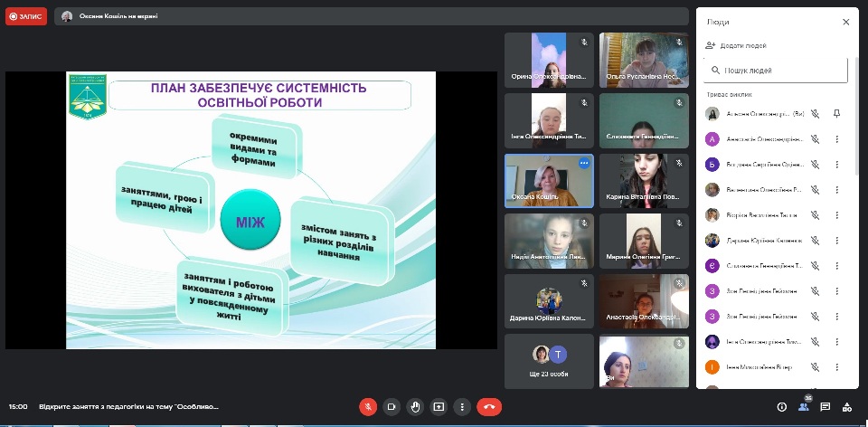Open the Ще 23 особи tile
The width and height of the screenshot is (868, 427).
pos(549,361)
